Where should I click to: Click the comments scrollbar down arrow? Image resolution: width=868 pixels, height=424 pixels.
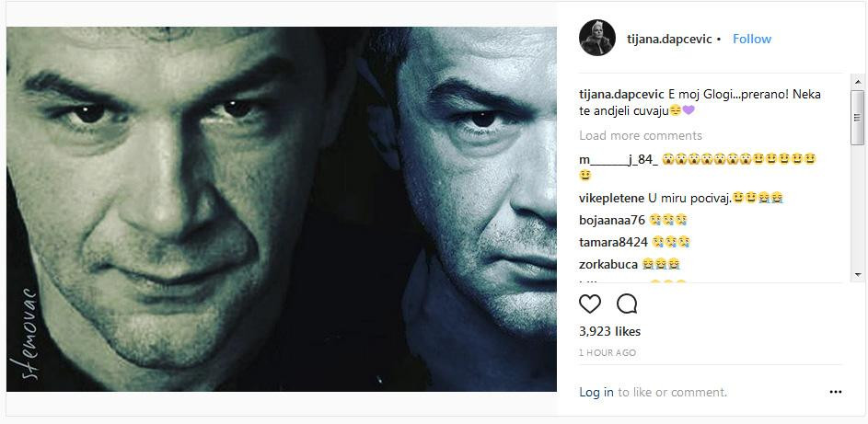[x=857, y=274]
